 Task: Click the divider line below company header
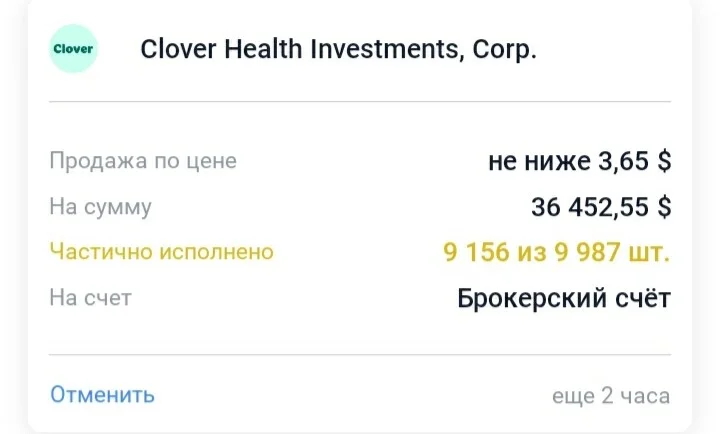tap(360, 101)
